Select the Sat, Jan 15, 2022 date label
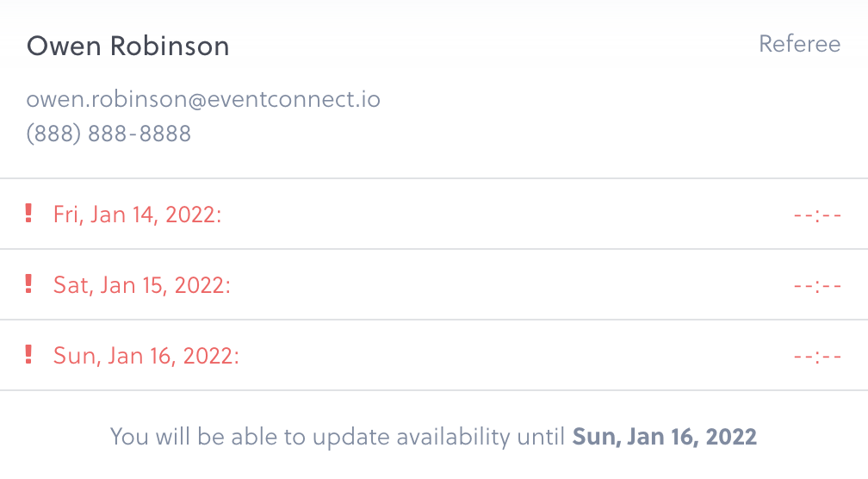The image size is (868, 479). (x=142, y=285)
